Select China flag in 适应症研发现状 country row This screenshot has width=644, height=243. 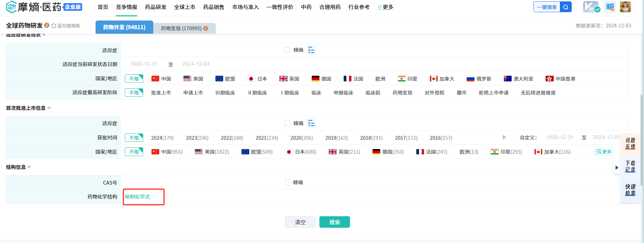click(x=155, y=79)
